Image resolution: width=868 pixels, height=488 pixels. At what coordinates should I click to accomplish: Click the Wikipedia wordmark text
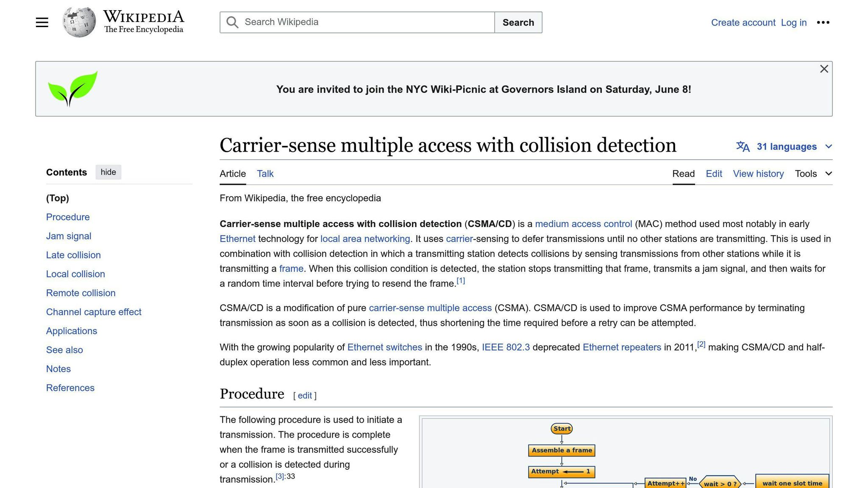coord(144,17)
